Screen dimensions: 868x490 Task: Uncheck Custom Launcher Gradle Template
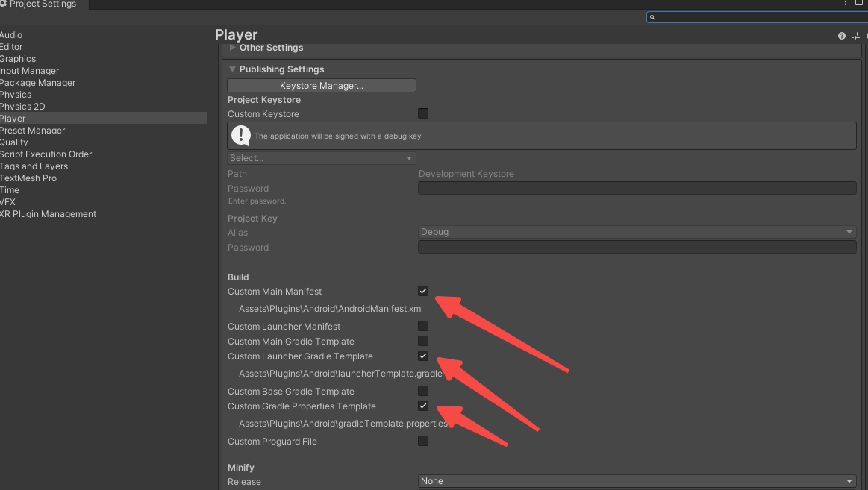pos(423,356)
